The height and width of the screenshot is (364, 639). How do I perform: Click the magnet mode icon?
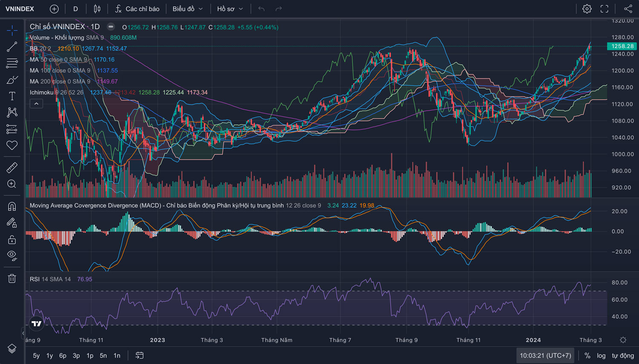(x=12, y=206)
